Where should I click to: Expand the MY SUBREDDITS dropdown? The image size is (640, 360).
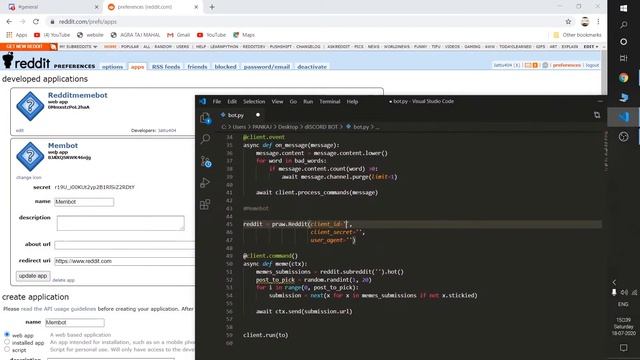pos(78,47)
